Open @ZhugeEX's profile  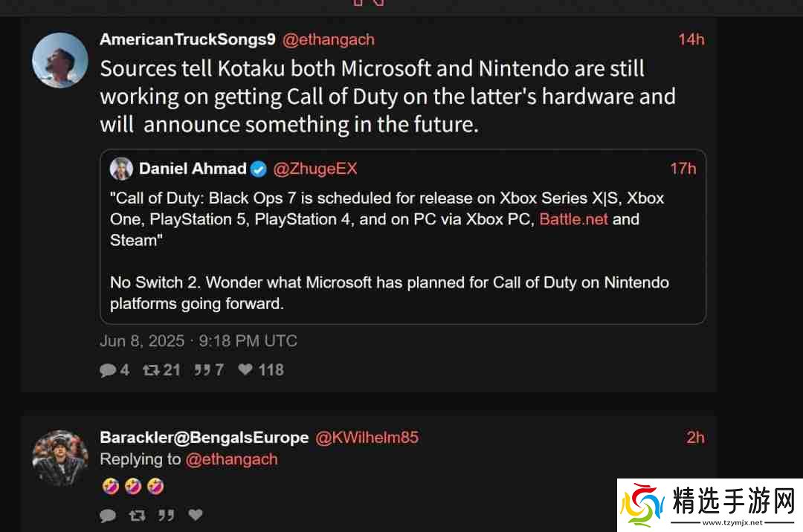coord(315,169)
